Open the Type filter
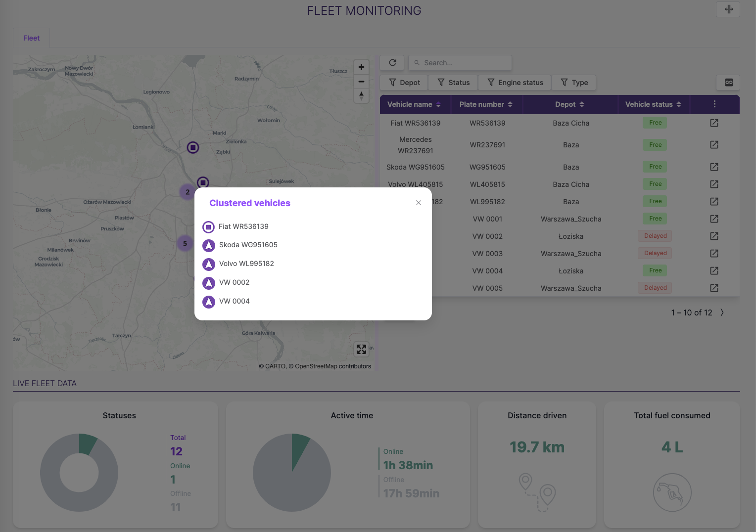The width and height of the screenshot is (756, 532). [x=574, y=83]
